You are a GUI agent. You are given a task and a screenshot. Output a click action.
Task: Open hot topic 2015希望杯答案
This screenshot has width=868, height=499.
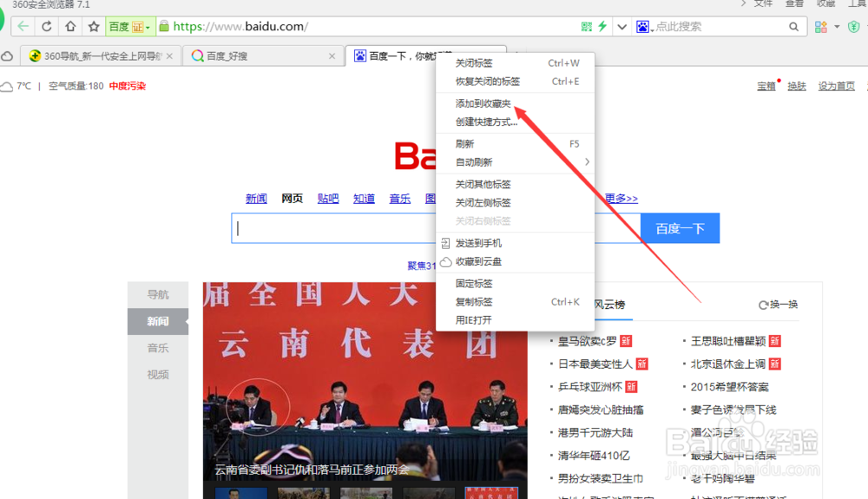(730, 387)
